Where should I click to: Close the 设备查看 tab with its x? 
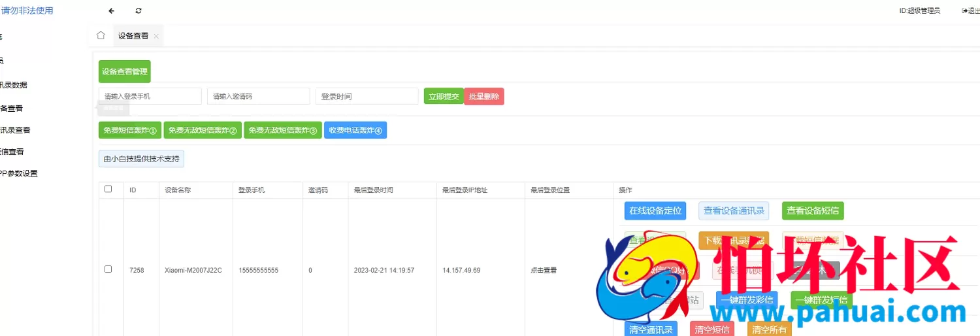tap(156, 37)
